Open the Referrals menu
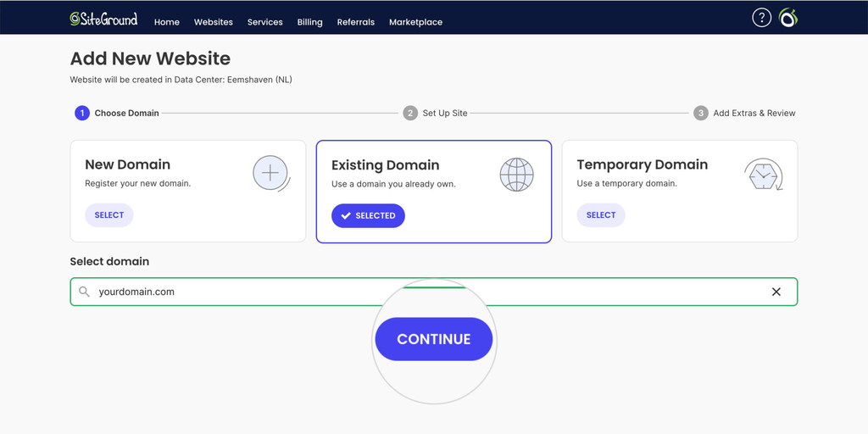 click(x=355, y=22)
